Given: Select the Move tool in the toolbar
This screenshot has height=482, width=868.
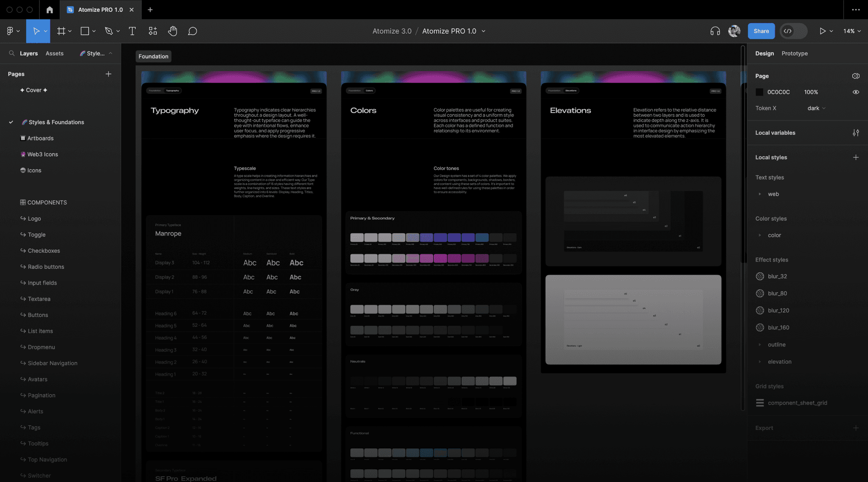Looking at the screenshot, I should tap(36, 30).
